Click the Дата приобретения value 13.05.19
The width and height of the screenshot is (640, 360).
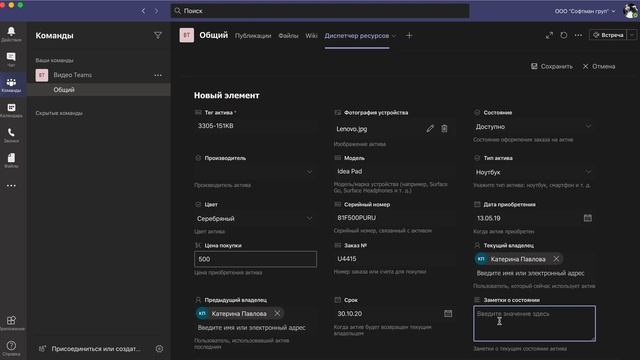point(489,218)
